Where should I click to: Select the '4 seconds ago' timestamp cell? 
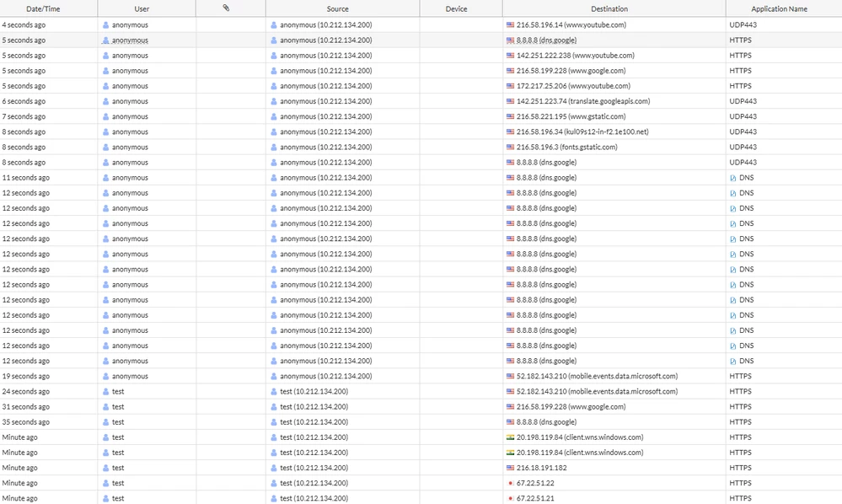point(24,24)
